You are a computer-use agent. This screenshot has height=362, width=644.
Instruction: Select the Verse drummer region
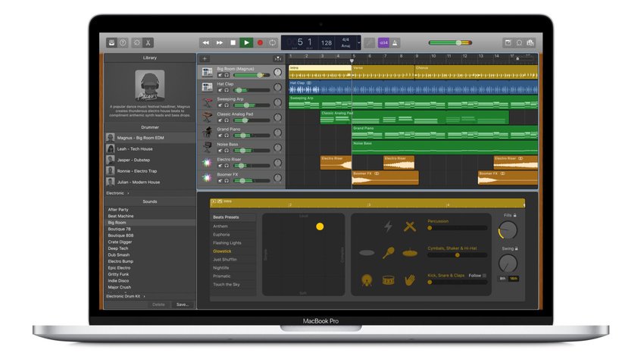383,72
